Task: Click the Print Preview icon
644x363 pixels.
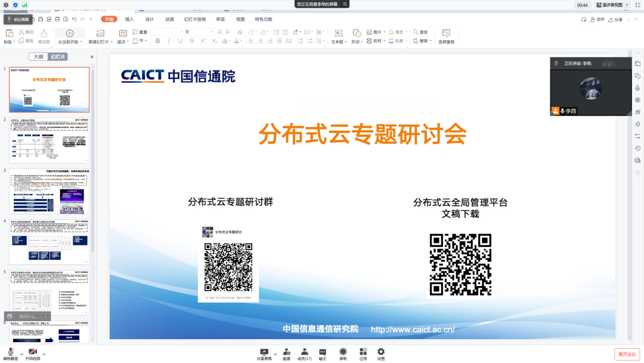Action: [x=66, y=19]
